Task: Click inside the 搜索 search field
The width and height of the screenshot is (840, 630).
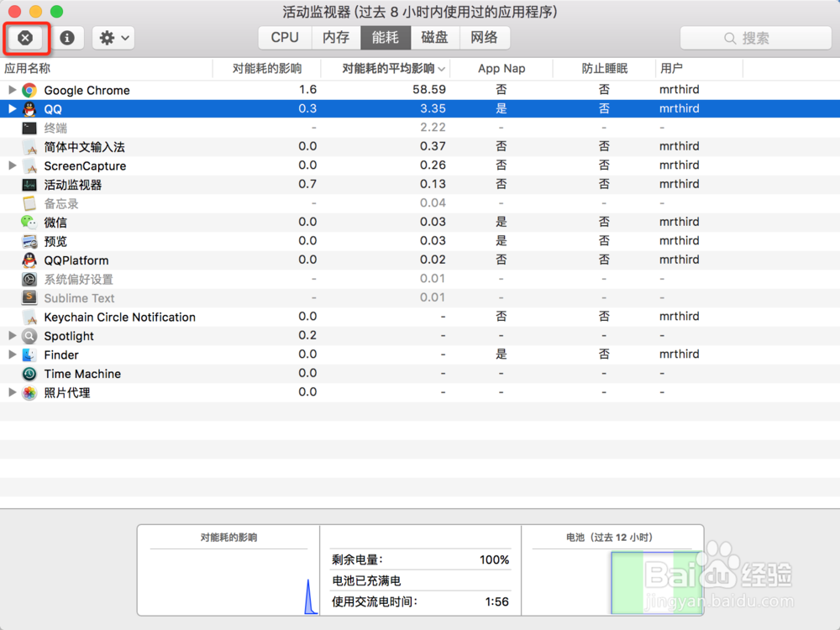Action: [x=754, y=37]
